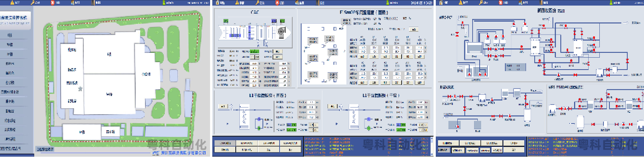
Task: Select the large upper central building on the site map
Action: (109, 54)
